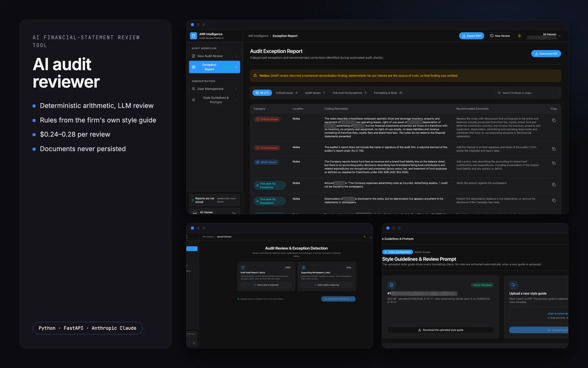Click the document icon beside New Audit Review
588x368 pixels.
193,56
